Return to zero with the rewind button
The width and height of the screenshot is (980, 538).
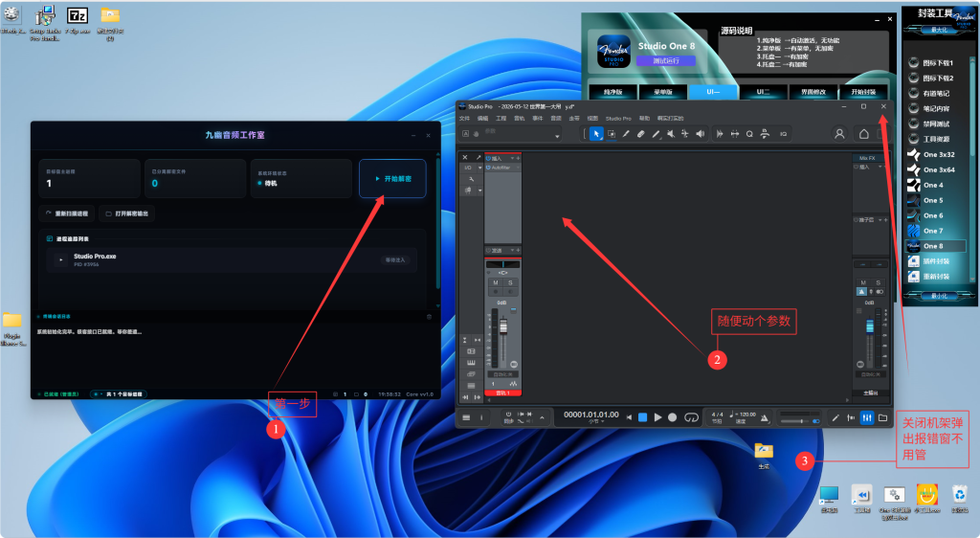click(629, 417)
